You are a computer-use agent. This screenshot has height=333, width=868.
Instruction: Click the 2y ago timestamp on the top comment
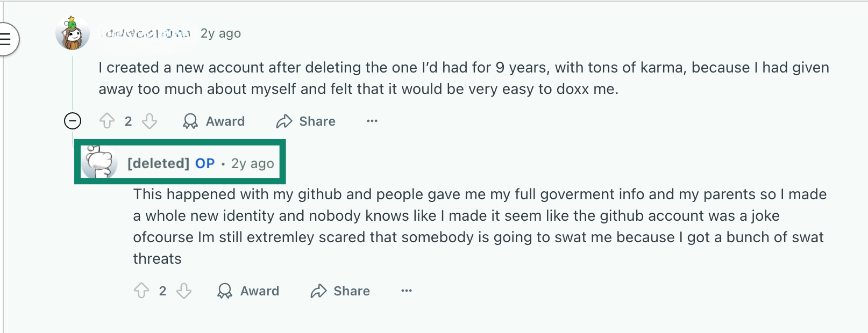pos(220,33)
